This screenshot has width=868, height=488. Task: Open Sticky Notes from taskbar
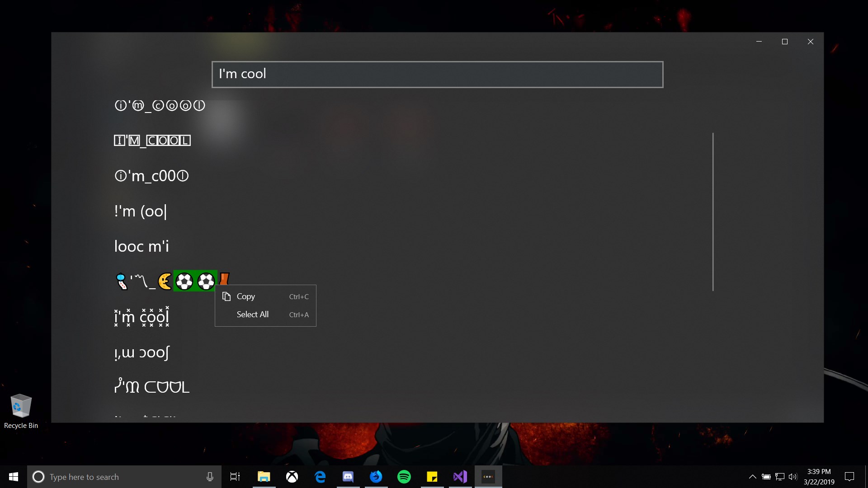432,477
